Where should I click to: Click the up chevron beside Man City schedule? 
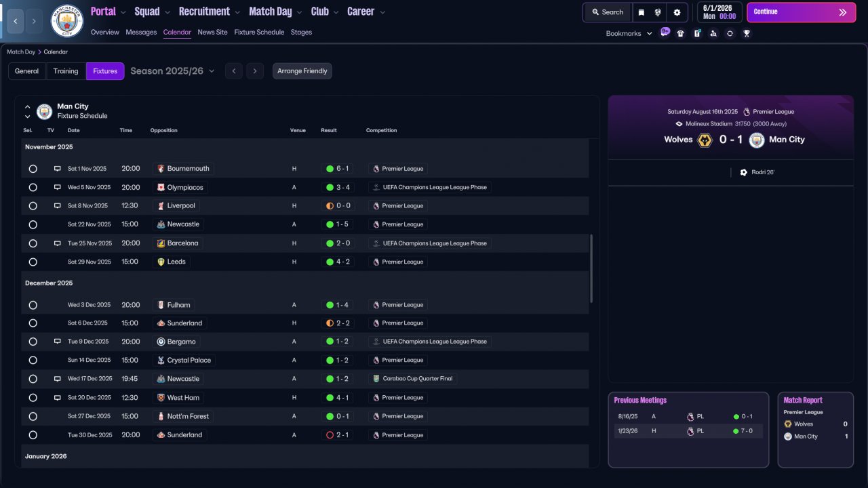coord(28,107)
